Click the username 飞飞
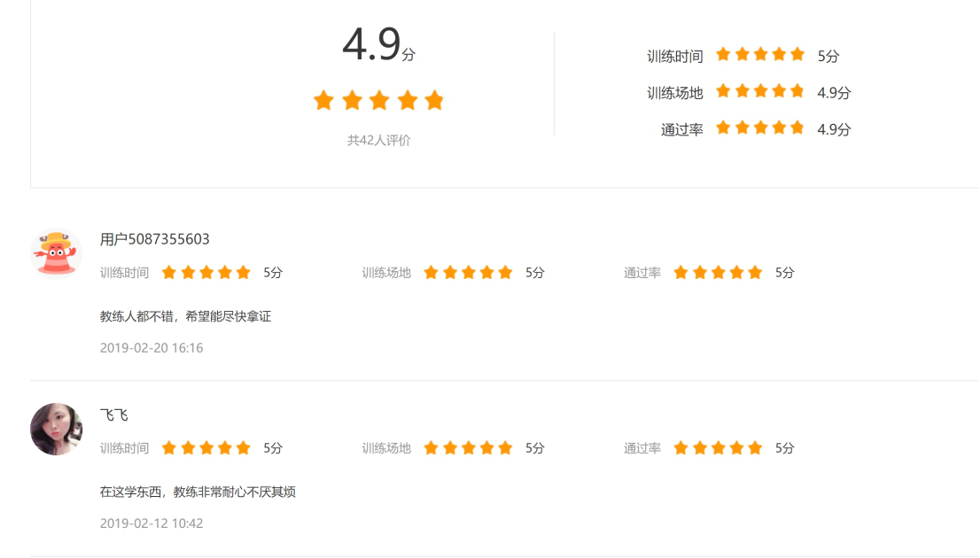Screen dimensions: 980x558 tap(114, 415)
